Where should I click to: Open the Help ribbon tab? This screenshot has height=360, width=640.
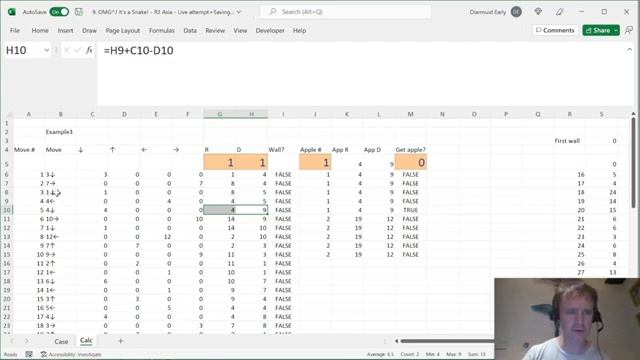pyautogui.click(x=299, y=31)
